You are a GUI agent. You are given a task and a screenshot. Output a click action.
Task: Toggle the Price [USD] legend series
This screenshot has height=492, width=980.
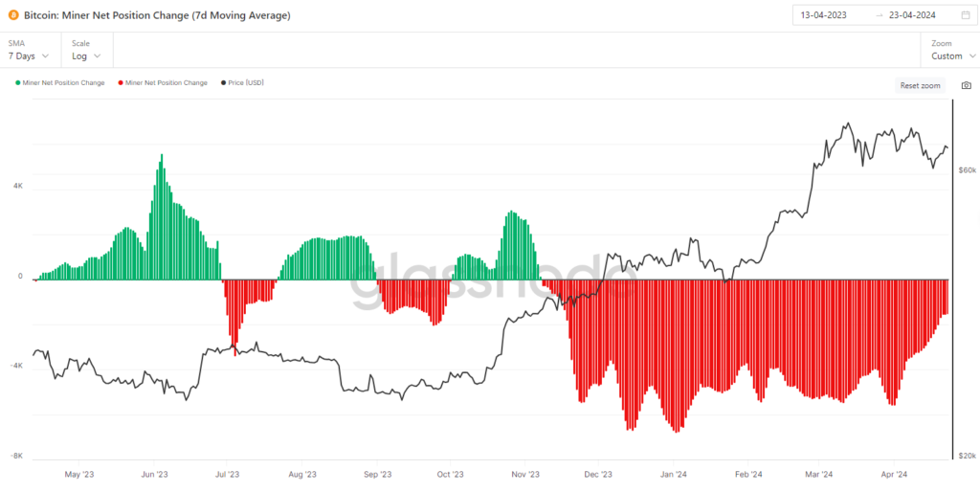click(x=242, y=82)
